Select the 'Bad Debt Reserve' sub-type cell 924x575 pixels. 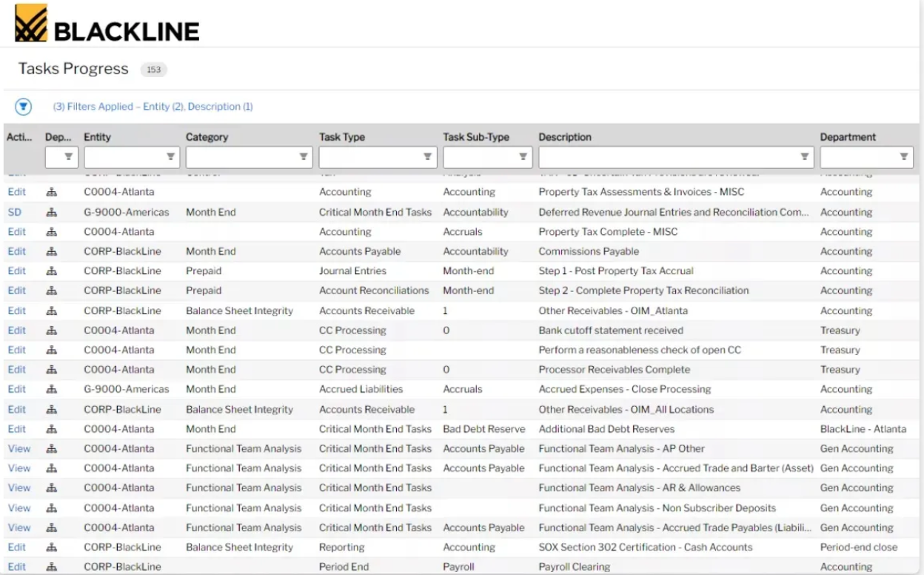point(484,429)
